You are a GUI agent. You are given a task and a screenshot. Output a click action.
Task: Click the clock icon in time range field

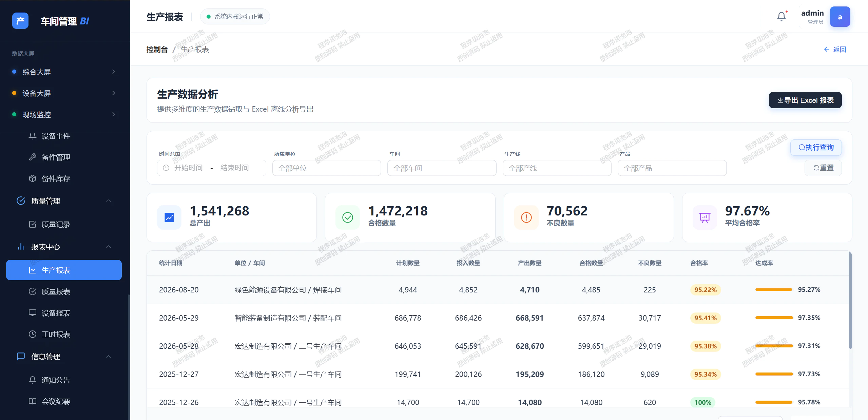tap(166, 168)
